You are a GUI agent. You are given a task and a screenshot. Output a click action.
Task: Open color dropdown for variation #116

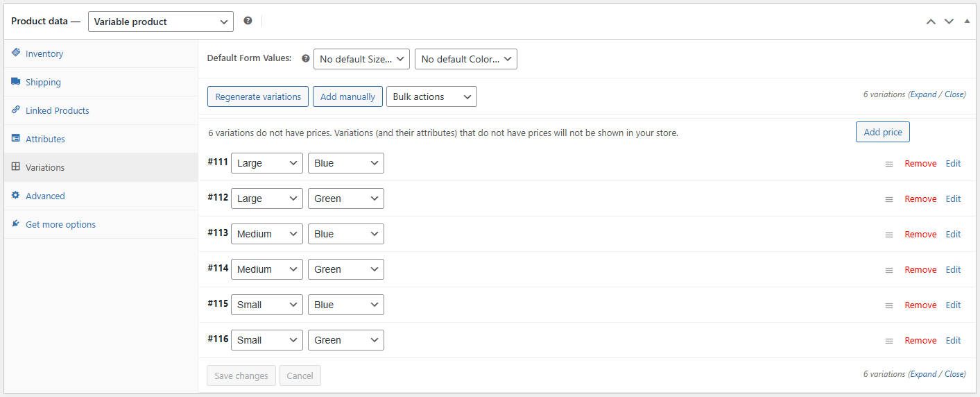[346, 340]
